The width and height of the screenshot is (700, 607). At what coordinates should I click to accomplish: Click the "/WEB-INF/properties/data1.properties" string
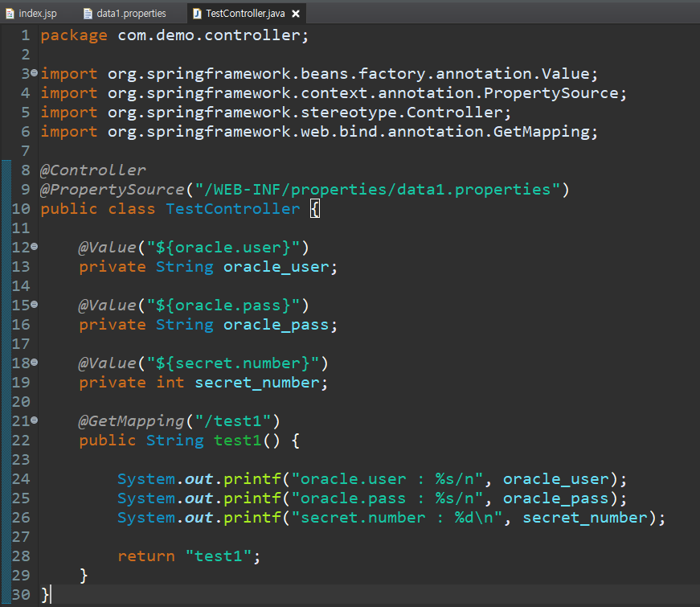click(377, 190)
